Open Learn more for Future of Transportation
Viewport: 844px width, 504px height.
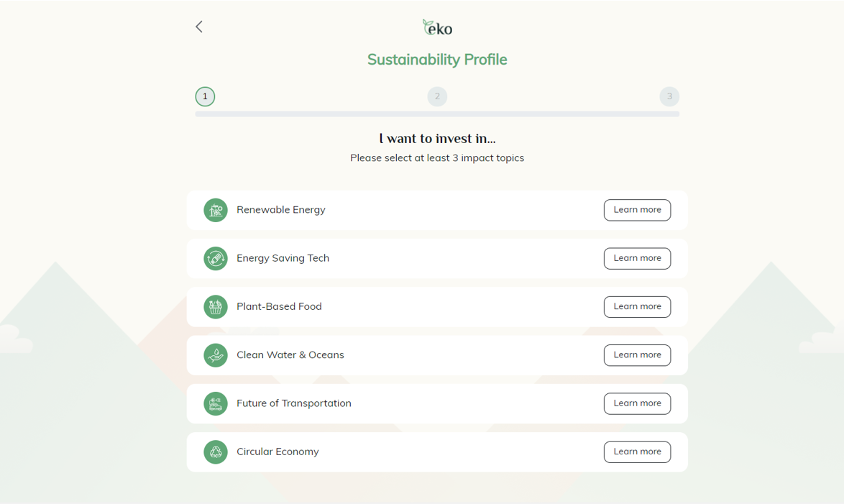point(637,403)
